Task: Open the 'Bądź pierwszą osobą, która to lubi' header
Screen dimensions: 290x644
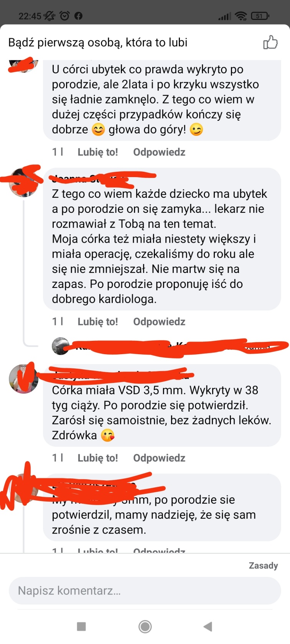Action: tap(98, 42)
